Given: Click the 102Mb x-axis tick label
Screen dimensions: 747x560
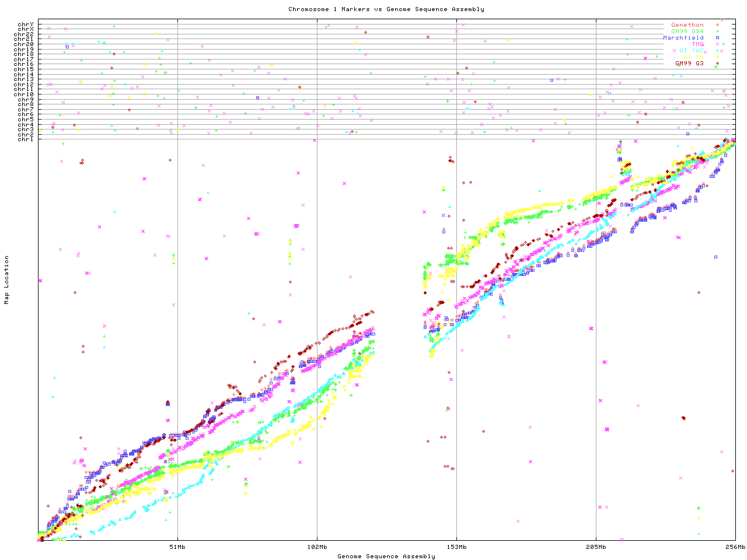Looking at the screenshot, I should tap(317, 547).
